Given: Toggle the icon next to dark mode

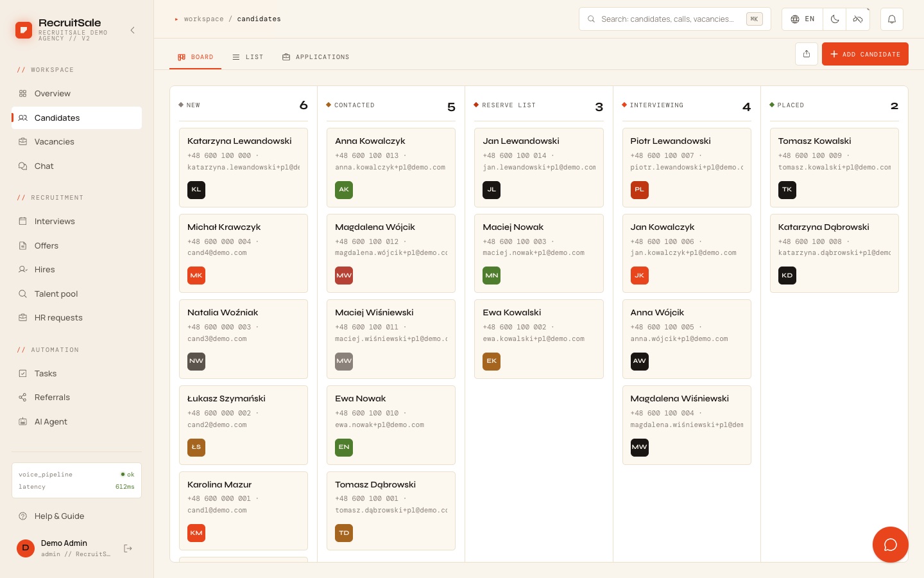Looking at the screenshot, I should pyautogui.click(x=858, y=19).
